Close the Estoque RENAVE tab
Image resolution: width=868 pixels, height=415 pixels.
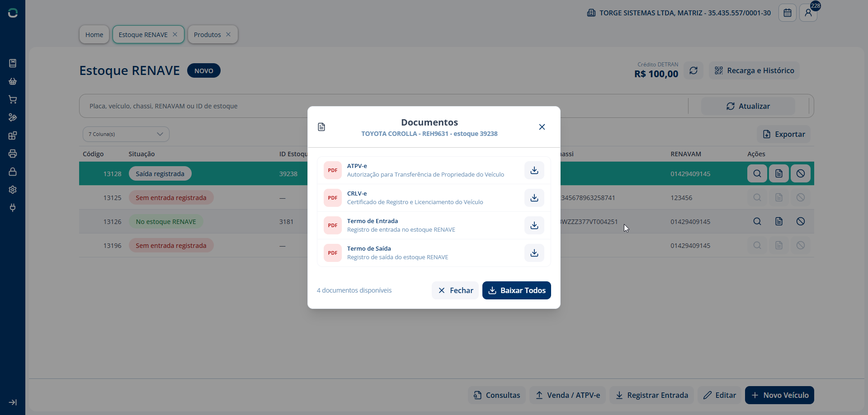pos(175,34)
